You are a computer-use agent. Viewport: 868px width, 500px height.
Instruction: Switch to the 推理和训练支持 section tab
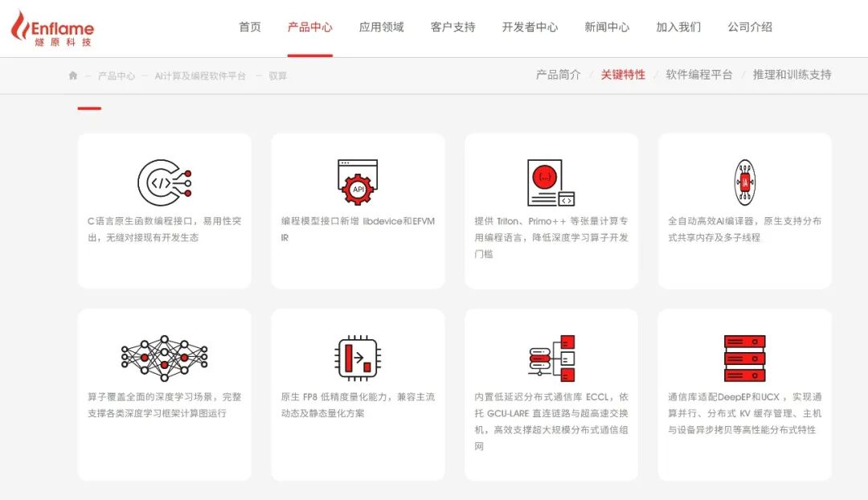point(792,75)
